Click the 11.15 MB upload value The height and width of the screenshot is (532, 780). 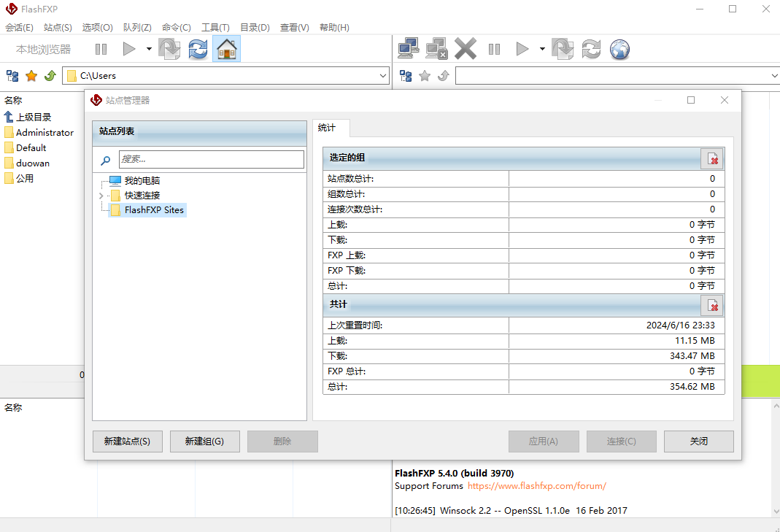[x=695, y=341]
